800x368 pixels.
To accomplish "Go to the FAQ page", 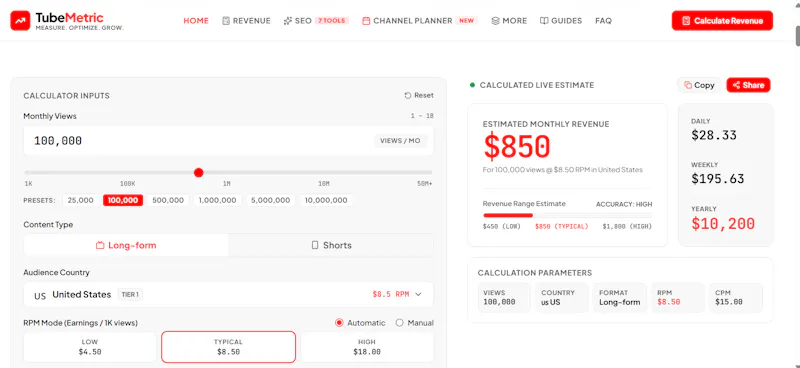I will [x=603, y=21].
